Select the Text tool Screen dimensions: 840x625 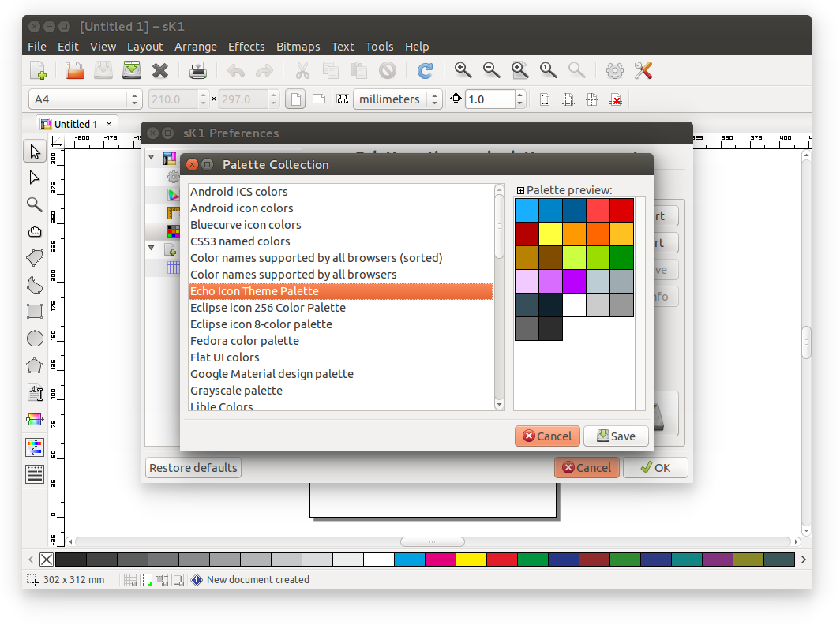pos(35,392)
